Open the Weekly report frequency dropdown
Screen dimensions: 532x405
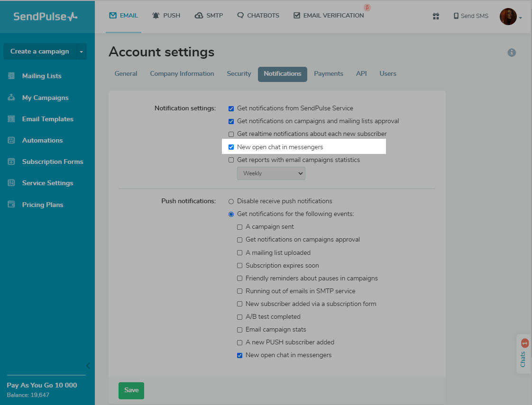click(271, 173)
